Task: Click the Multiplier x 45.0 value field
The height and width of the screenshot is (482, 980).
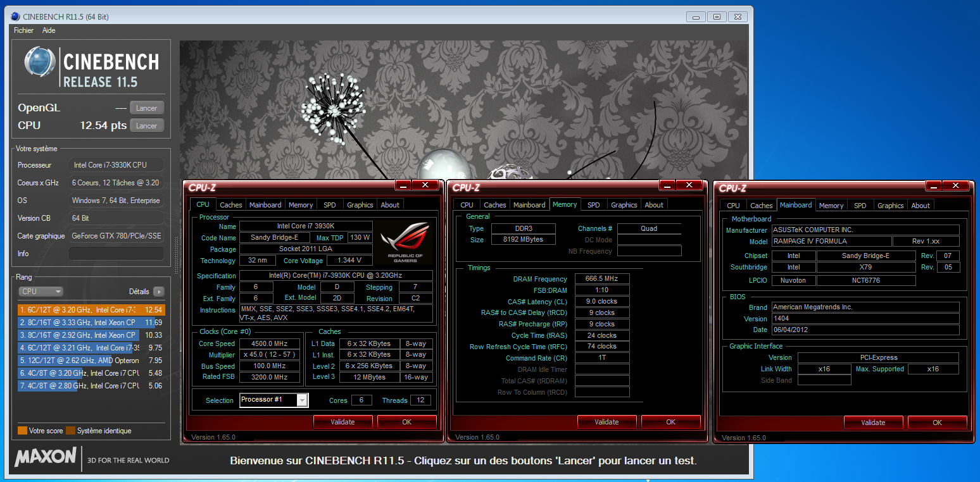Action: tap(268, 355)
